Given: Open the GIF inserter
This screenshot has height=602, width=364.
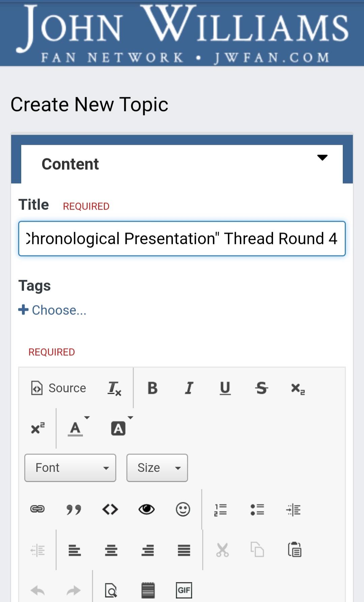Looking at the screenshot, I should pos(184,590).
